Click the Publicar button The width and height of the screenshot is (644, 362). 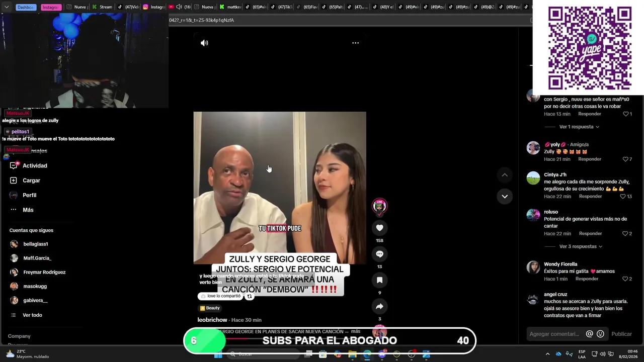[621, 334]
